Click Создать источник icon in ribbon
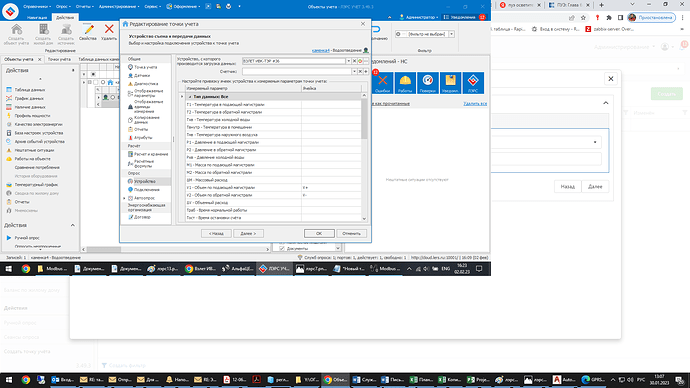This screenshot has height=388, width=690. [x=66, y=29]
